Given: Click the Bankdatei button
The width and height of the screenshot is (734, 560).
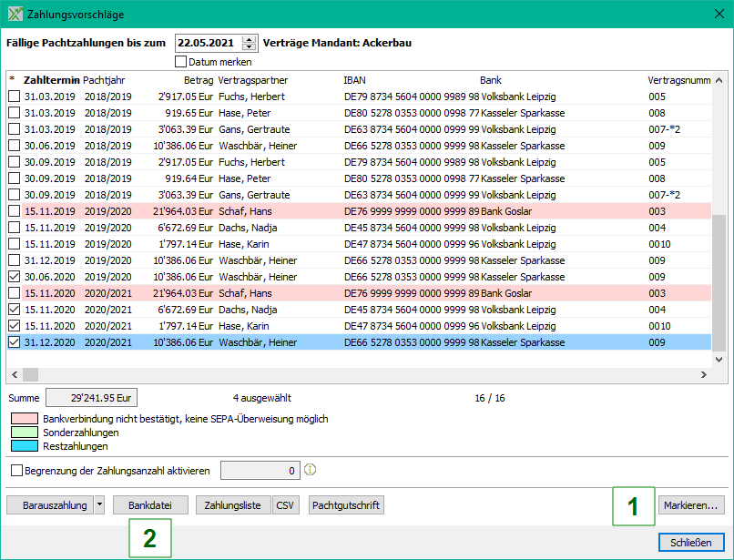Looking at the screenshot, I should click(151, 504).
